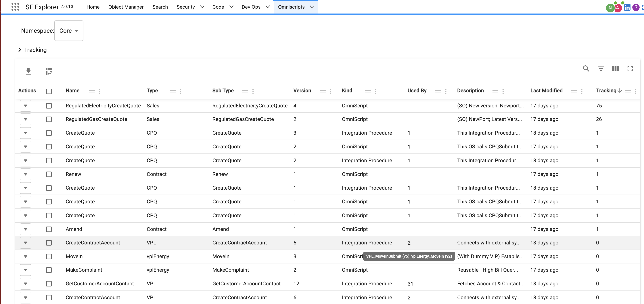Click the Tracking sort descending arrow
Image resolution: width=644 pixels, height=304 pixels.
[x=620, y=91]
